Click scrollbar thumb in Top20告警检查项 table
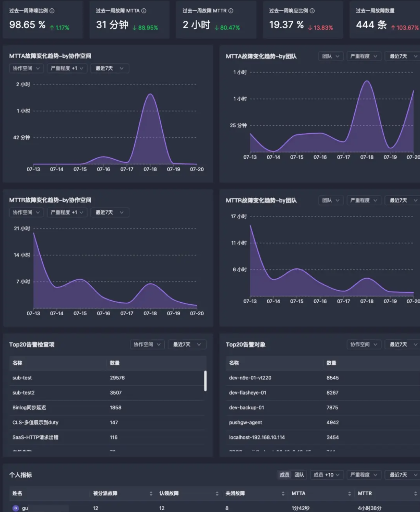Viewport: 420px width, 512px height. [x=205, y=381]
